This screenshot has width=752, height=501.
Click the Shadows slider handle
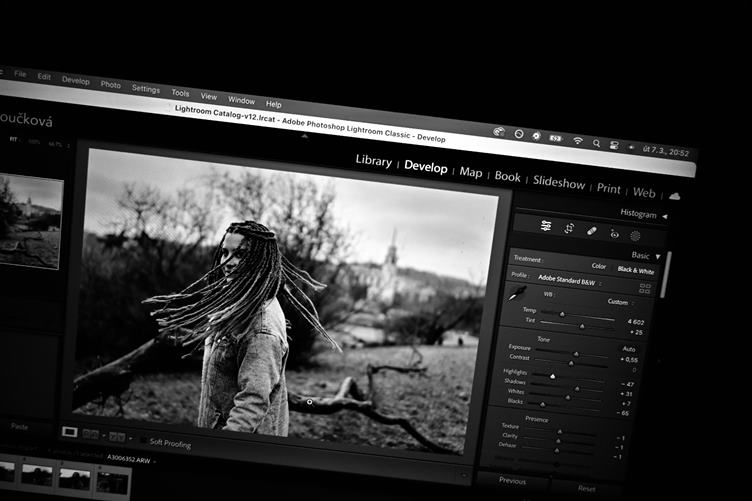pyautogui.click(x=577, y=389)
